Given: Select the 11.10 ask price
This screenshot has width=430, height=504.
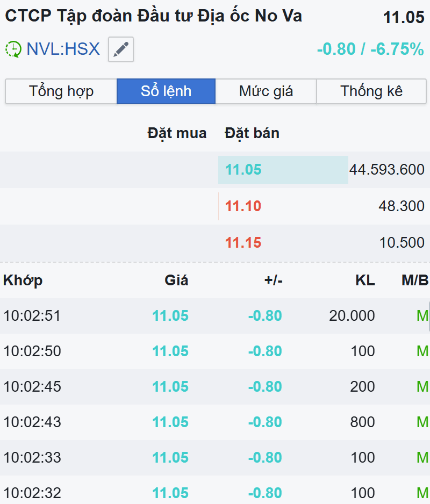Looking at the screenshot, I should click(x=243, y=206).
